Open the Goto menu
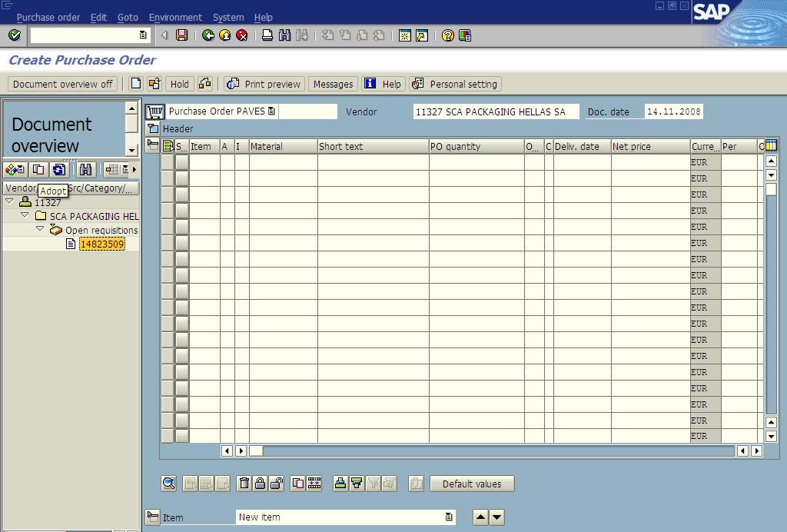Image resolution: width=787 pixels, height=532 pixels. (128, 17)
